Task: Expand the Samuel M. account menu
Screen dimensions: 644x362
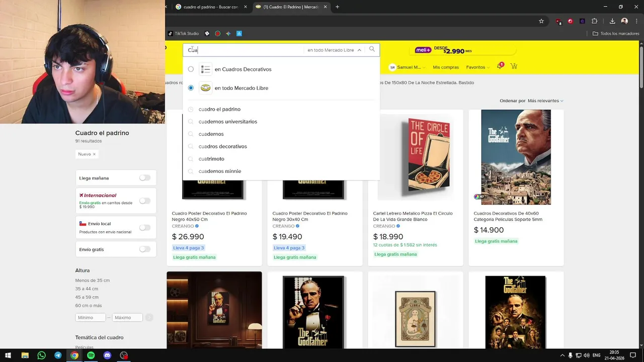Action: coord(408,67)
